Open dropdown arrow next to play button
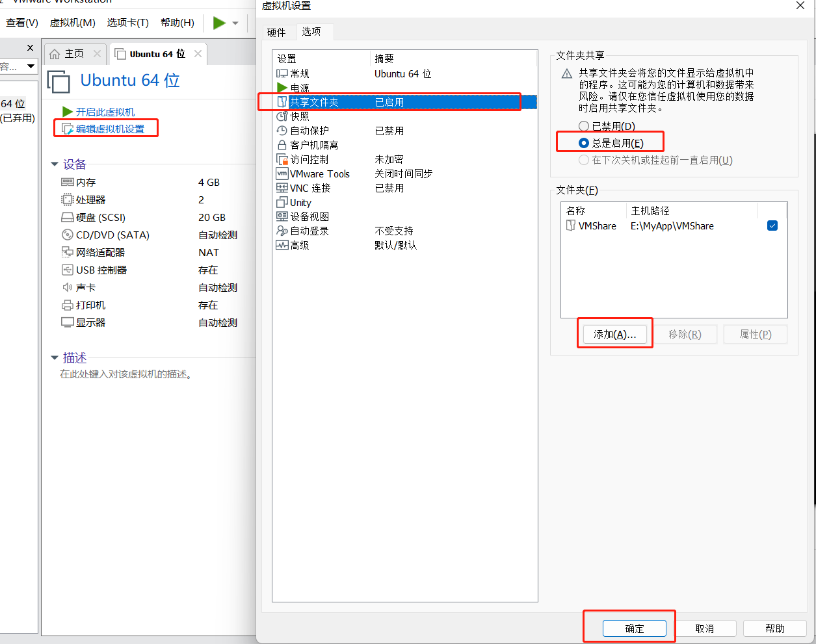The height and width of the screenshot is (644, 816). (x=235, y=23)
